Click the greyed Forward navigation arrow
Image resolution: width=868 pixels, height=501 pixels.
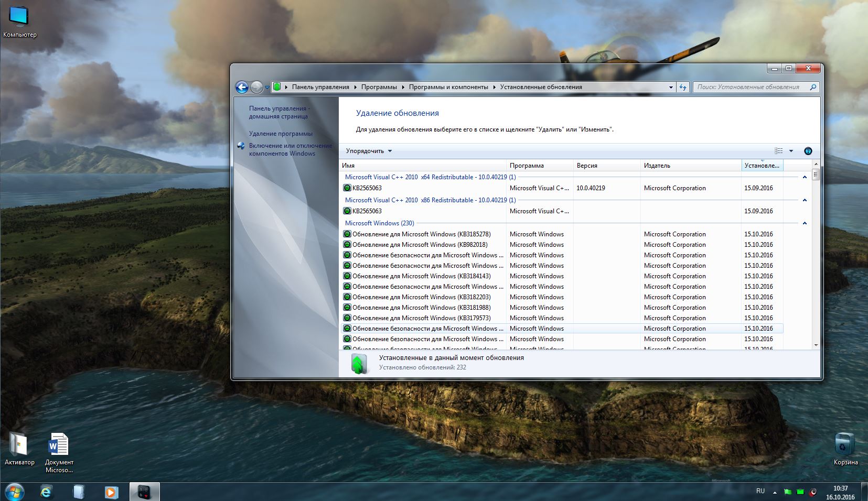[x=256, y=87]
